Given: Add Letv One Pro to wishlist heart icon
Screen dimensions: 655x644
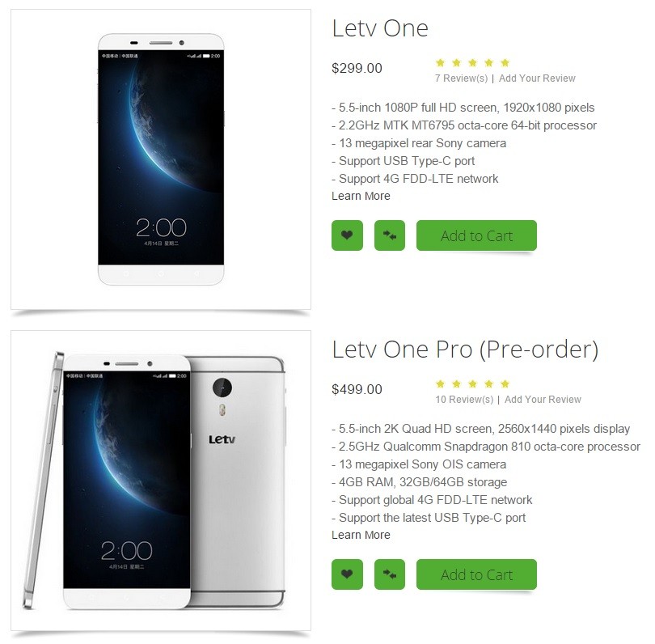Looking at the screenshot, I should 347,574.
